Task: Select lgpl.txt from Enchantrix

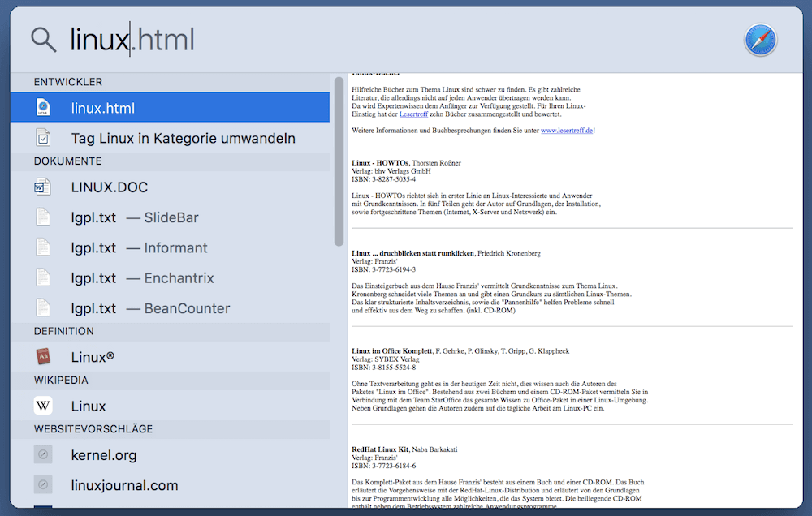Action: (x=170, y=278)
